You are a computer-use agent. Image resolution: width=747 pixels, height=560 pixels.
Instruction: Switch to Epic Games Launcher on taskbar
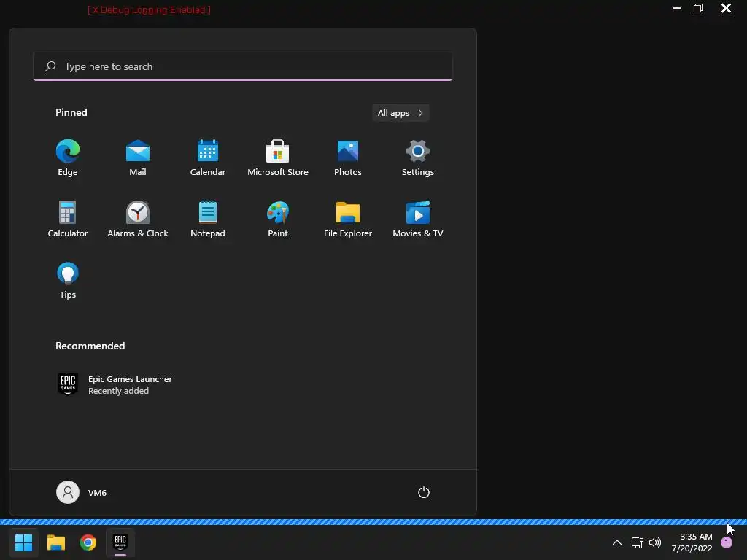(120, 542)
